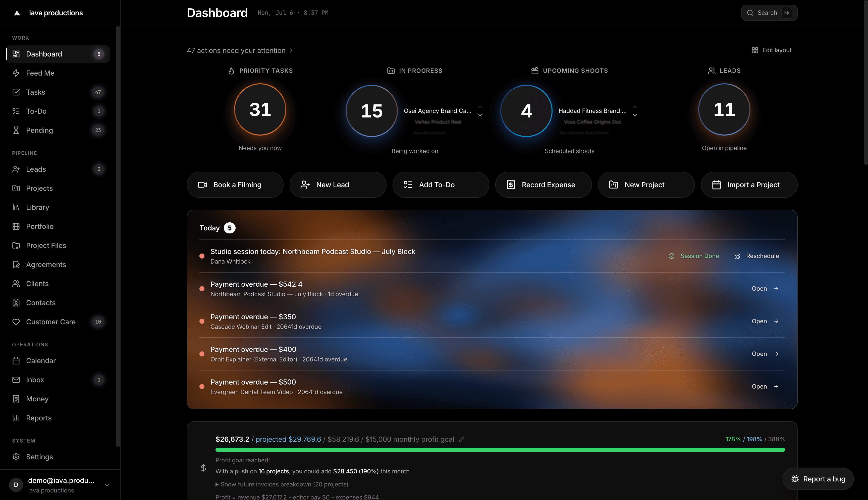Screen dimensions: 868x500
Task: Click the Portfolio film icon
Action: (x=16, y=226)
